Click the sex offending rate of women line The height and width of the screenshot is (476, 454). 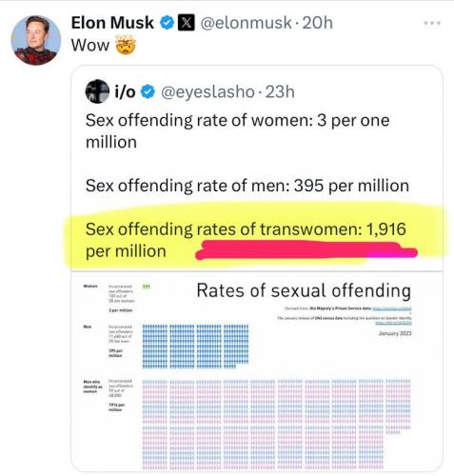click(x=237, y=131)
